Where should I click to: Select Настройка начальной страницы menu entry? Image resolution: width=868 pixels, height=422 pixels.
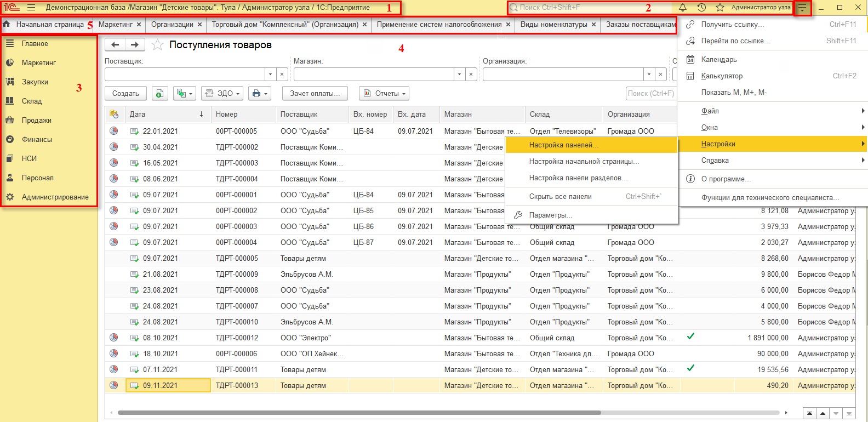pyautogui.click(x=591, y=162)
